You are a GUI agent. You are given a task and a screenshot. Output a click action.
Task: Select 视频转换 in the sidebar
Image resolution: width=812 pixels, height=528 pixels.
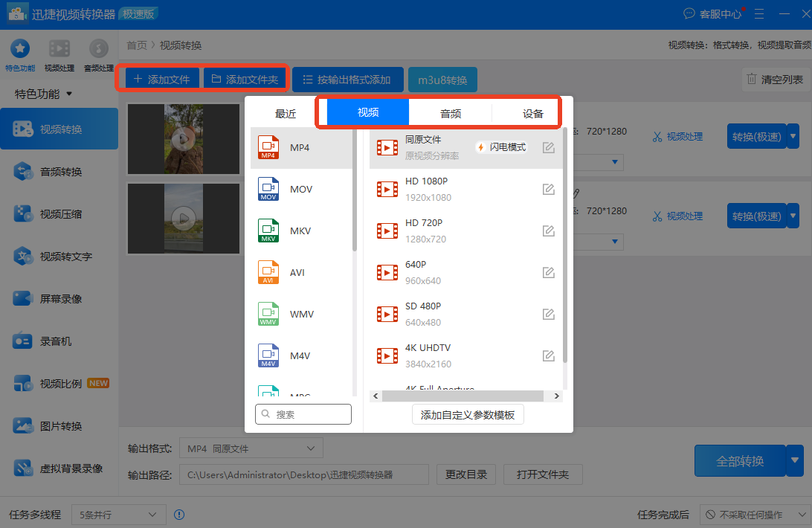[59, 129]
